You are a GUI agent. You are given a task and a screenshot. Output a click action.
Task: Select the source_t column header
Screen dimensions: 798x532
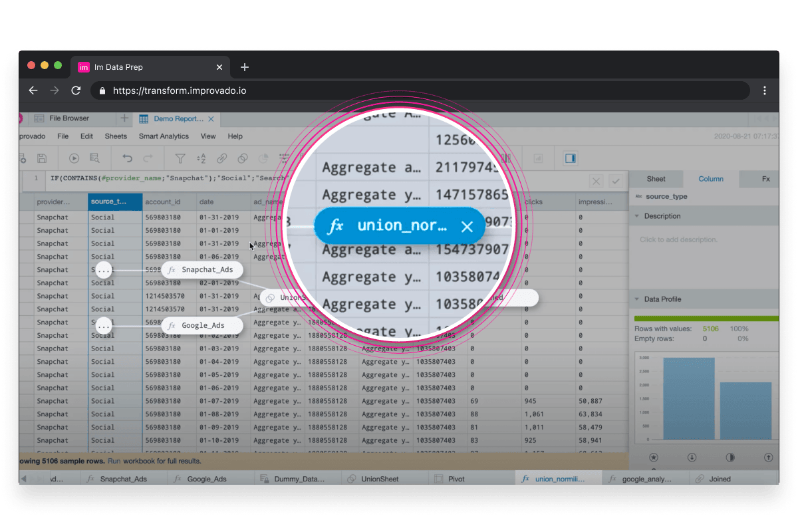115,201
